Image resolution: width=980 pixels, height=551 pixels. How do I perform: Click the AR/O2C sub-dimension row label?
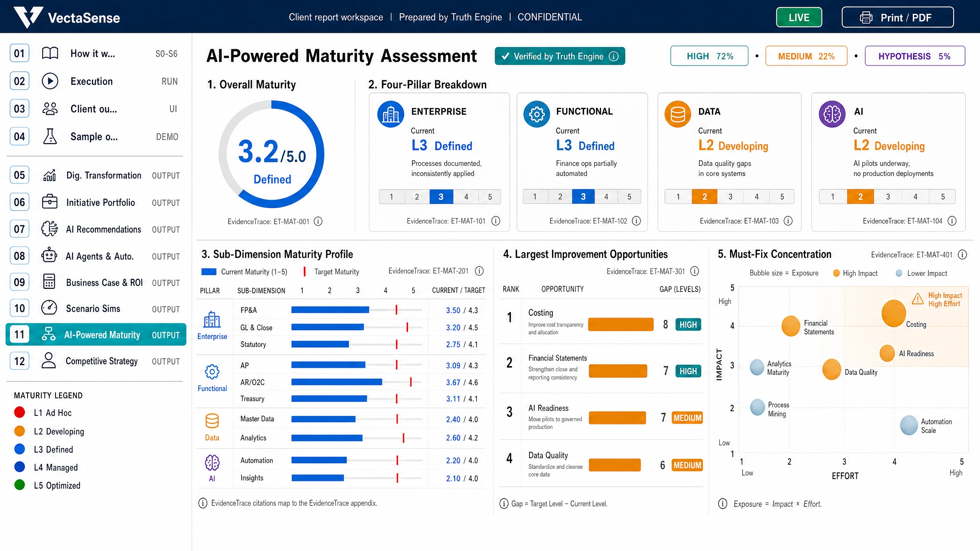tap(252, 382)
